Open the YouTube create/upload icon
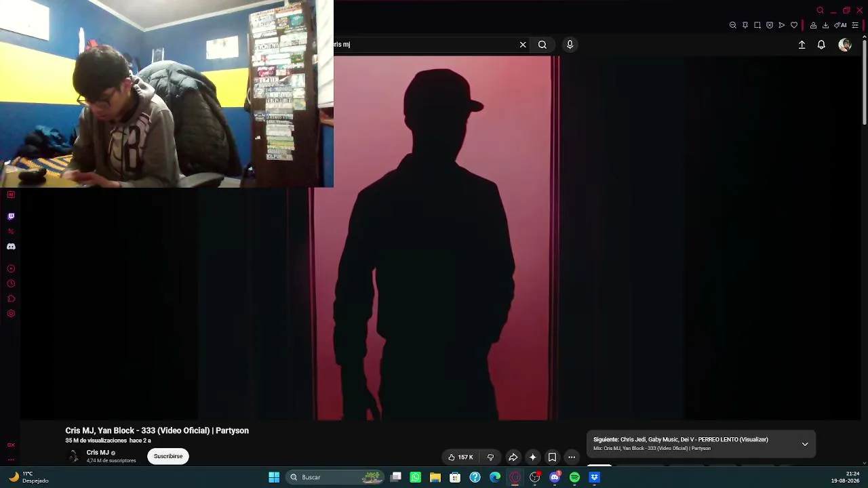The height and width of the screenshot is (488, 868). click(x=802, y=45)
